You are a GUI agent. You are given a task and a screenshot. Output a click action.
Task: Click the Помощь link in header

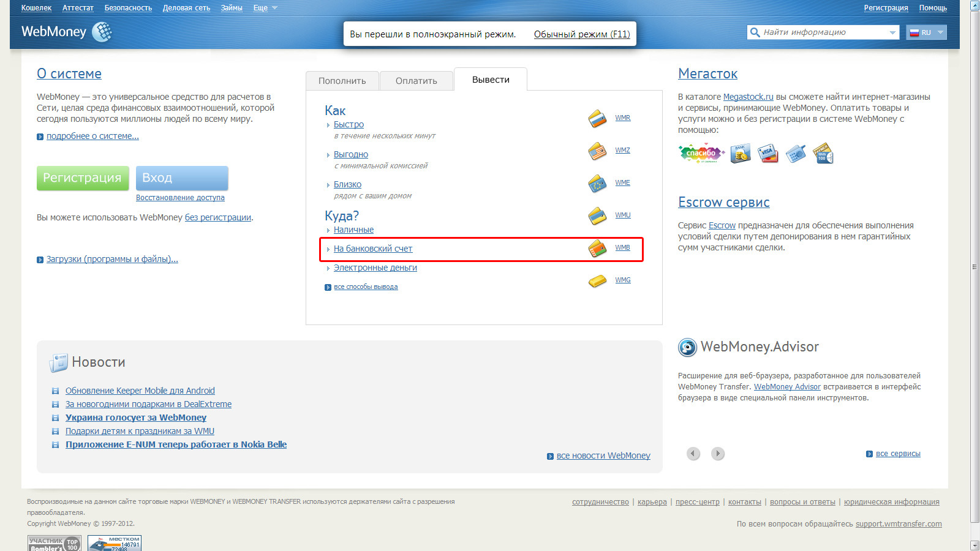click(933, 8)
